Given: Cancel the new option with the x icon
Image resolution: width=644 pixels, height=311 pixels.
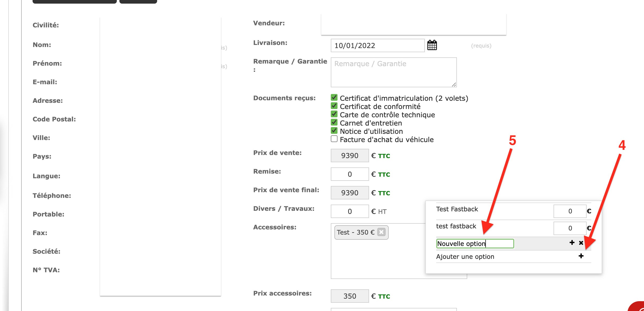Looking at the screenshot, I should pyautogui.click(x=581, y=243).
